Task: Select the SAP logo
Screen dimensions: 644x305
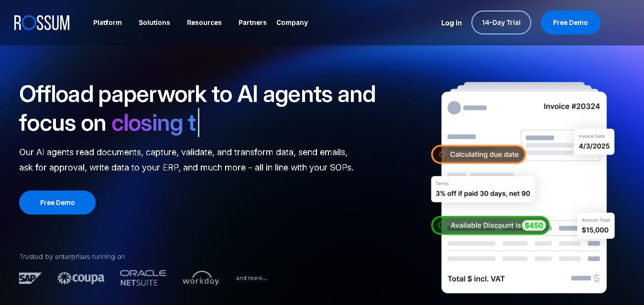Action: click(30, 278)
